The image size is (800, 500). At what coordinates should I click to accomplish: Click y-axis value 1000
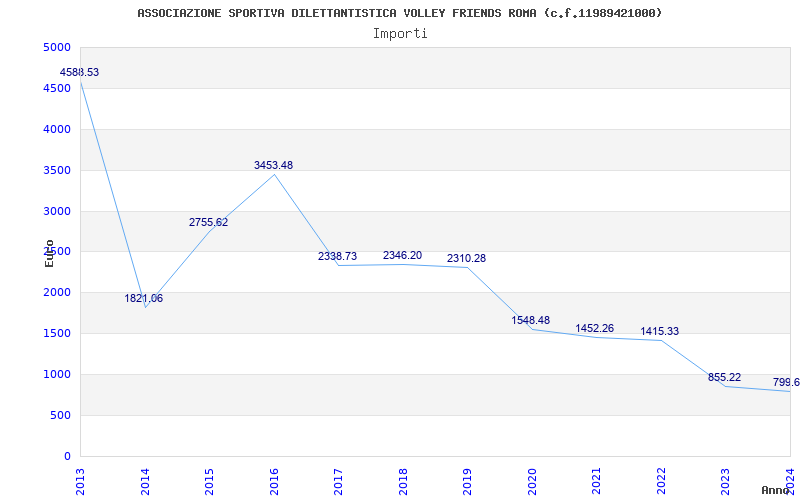[x=57, y=374]
